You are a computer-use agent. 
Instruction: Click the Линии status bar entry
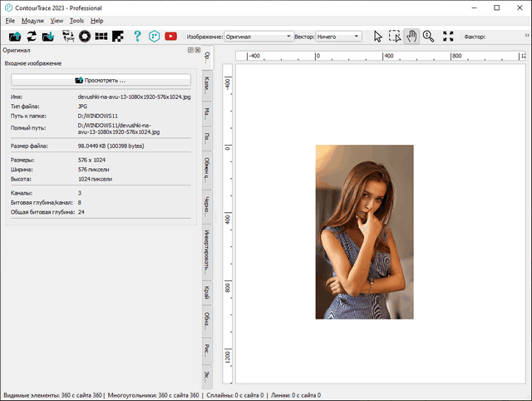coord(296,395)
